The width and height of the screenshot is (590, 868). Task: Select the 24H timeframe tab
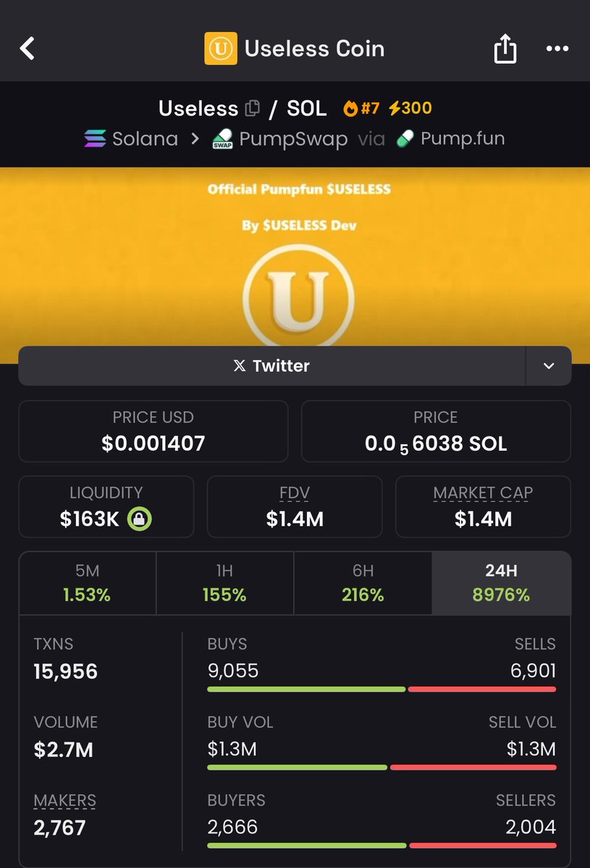tap(501, 583)
